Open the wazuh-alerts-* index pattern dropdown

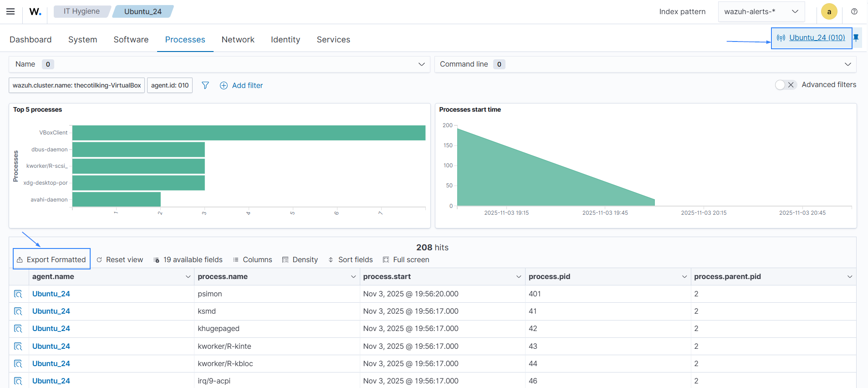click(x=761, y=12)
